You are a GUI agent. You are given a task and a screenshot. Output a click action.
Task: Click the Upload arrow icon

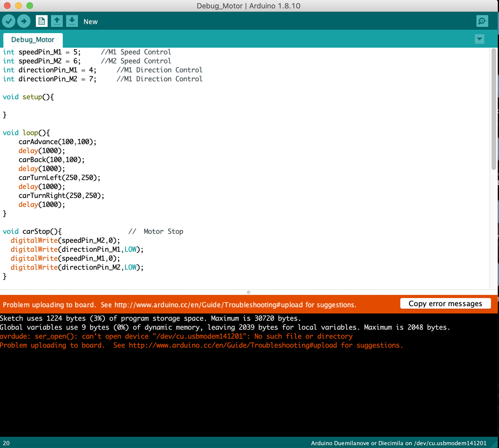24,21
